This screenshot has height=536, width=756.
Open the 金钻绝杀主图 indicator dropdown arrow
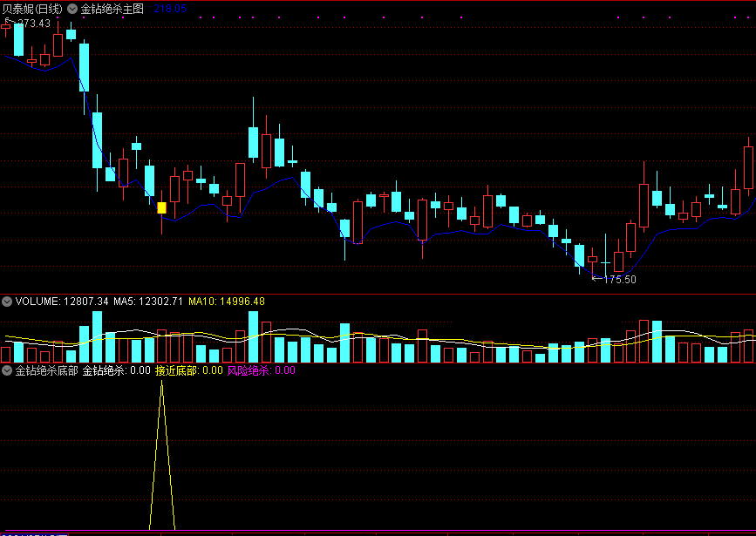pos(72,9)
